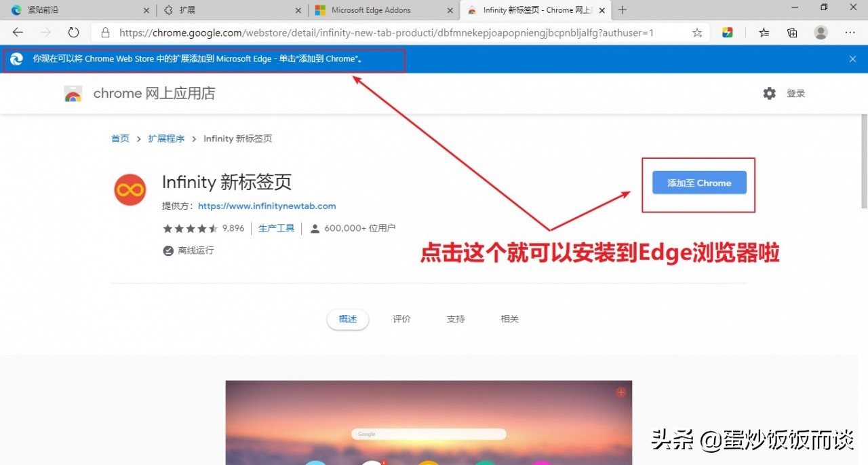Navigate to 首页 breadcrumb link
This screenshot has height=465, width=868.
119,138
